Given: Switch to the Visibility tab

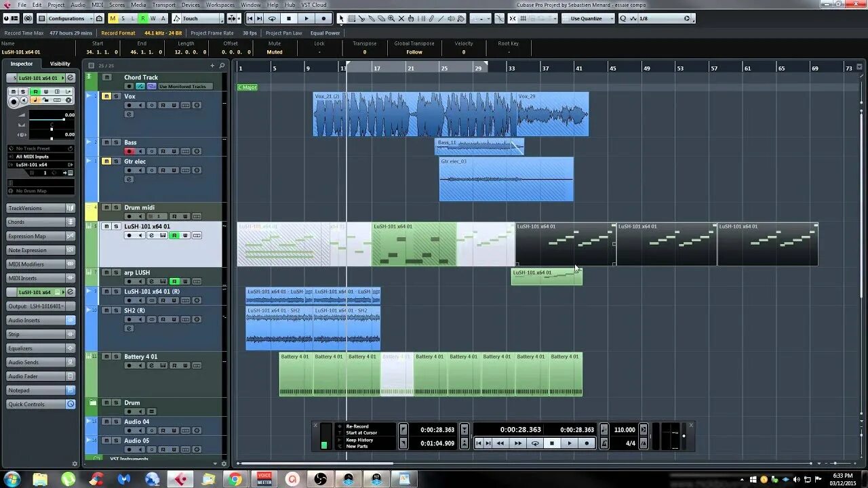Looking at the screenshot, I should pos(60,64).
